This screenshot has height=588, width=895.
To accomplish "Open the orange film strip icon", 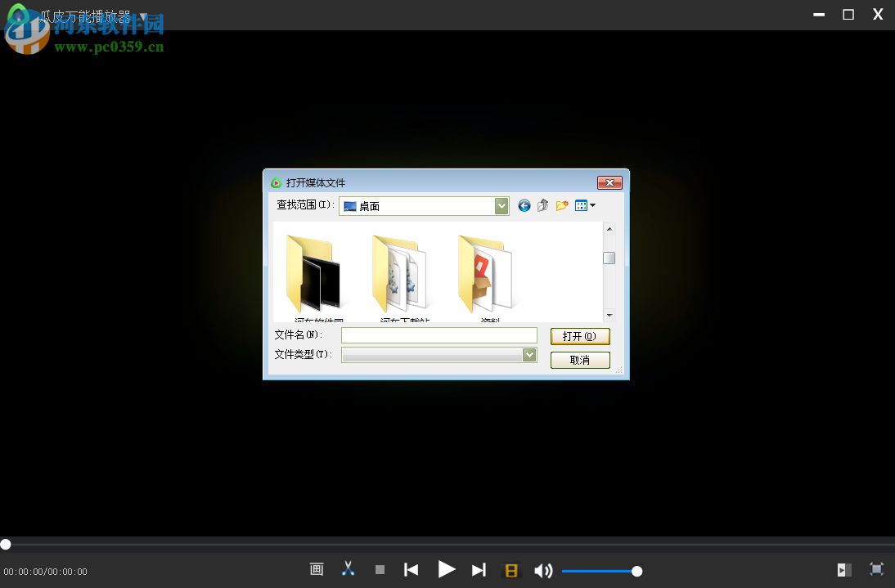I will click(511, 570).
